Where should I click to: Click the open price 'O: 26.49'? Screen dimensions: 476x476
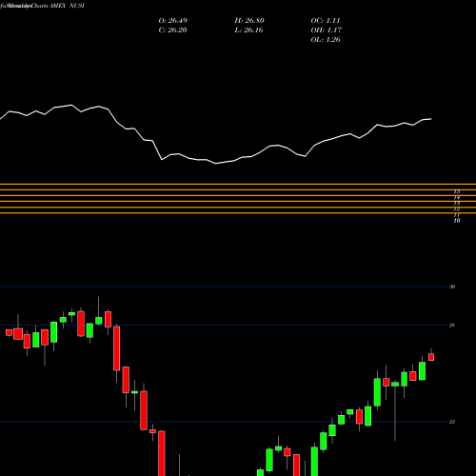tap(173, 21)
